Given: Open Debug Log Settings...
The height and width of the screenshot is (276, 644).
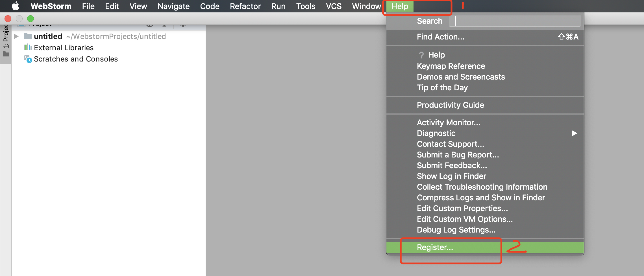Looking at the screenshot, I should [485, 230].
